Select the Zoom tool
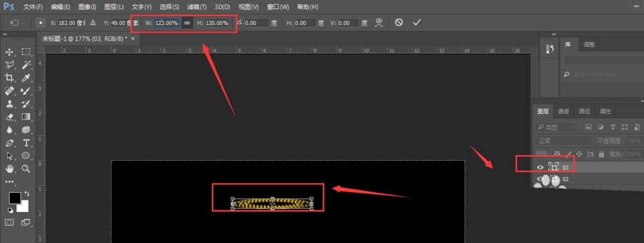 coord(26,168)
